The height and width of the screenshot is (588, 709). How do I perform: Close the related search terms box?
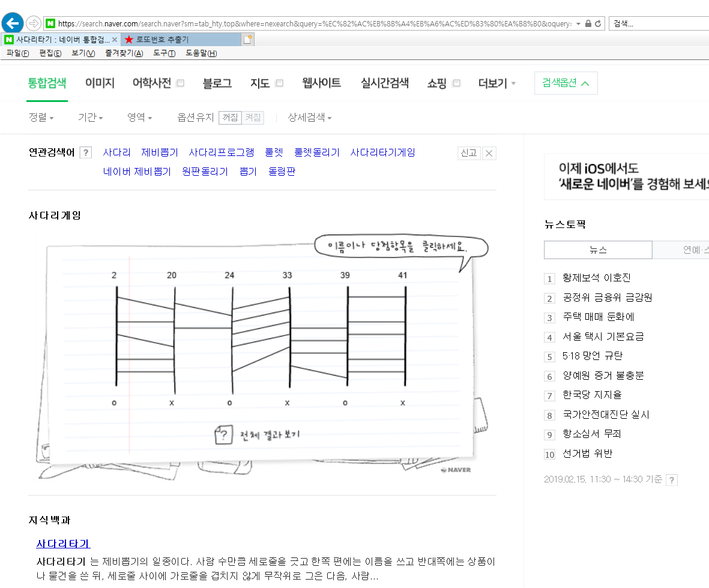coord(489,153)
